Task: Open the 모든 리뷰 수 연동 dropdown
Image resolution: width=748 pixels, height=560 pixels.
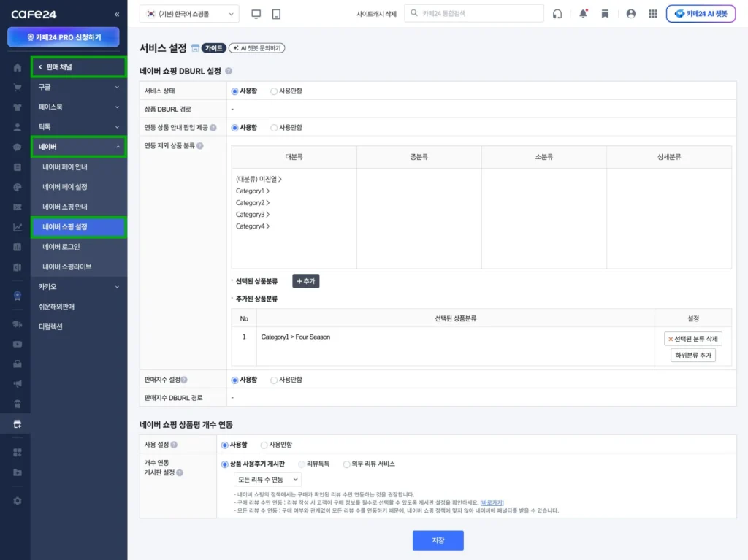Action: [x=267, y=480]
